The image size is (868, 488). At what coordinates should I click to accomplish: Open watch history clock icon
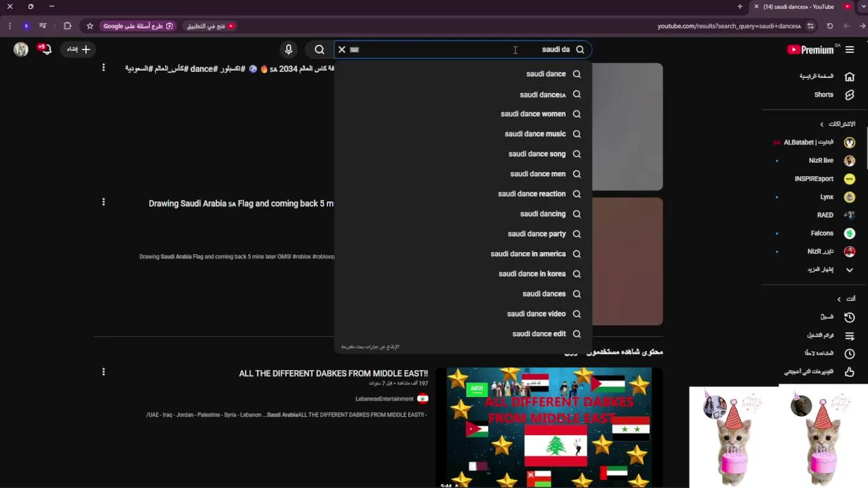point(850,317)
